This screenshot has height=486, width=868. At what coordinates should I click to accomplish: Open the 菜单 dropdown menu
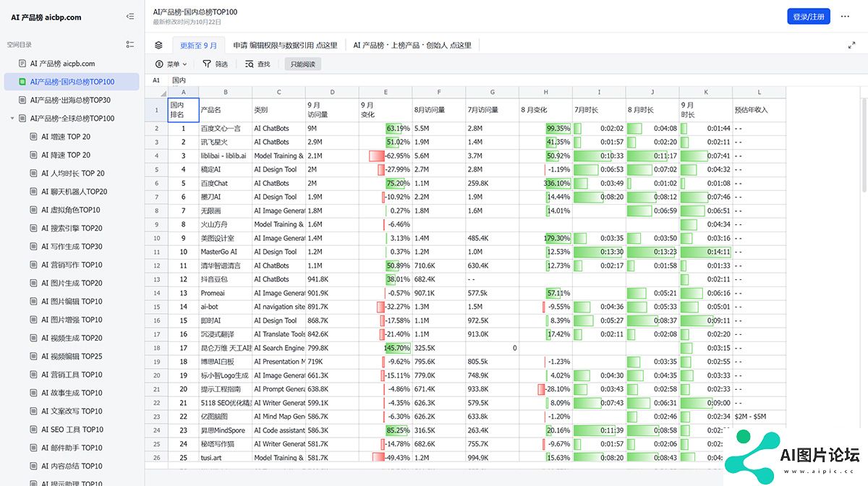[171, 64]
